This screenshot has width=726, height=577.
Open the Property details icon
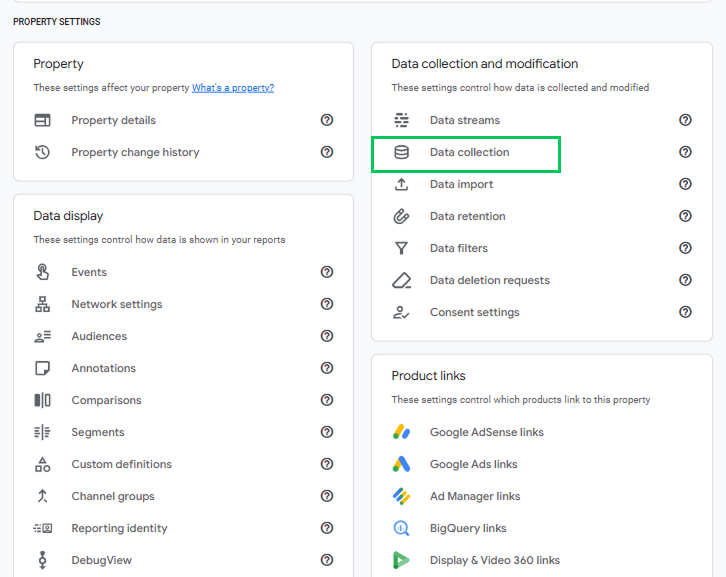pos(43,120)
